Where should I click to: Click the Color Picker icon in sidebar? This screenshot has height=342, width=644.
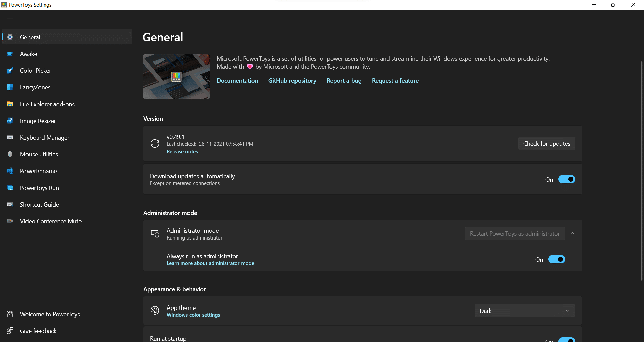click(10, 71)
